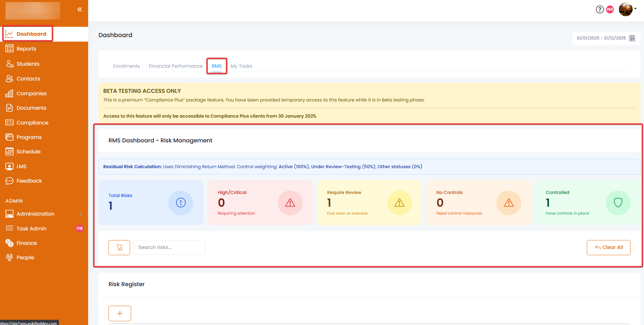Switch to the Enrolments tab
Viewport: 644px width, 325px height.
tap(126, 66)
